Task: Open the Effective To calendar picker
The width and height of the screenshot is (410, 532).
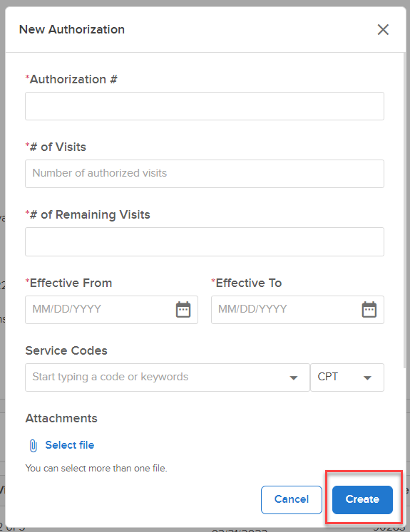Action: pyautogui.click(x=369, y=309)
